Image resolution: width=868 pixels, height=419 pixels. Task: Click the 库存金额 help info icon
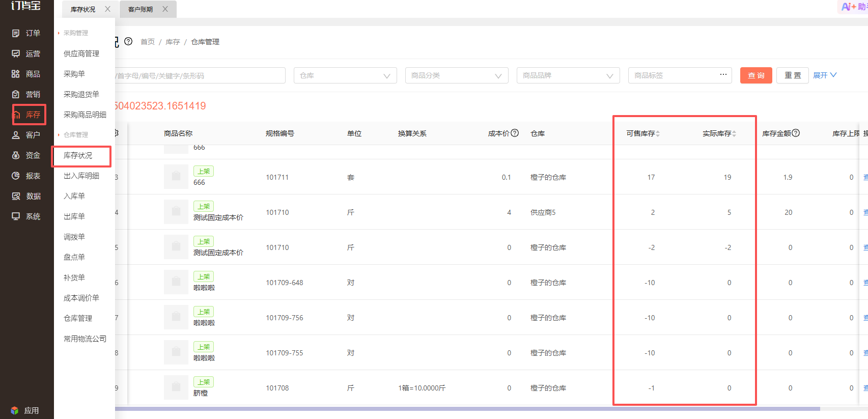coord(796,133)
